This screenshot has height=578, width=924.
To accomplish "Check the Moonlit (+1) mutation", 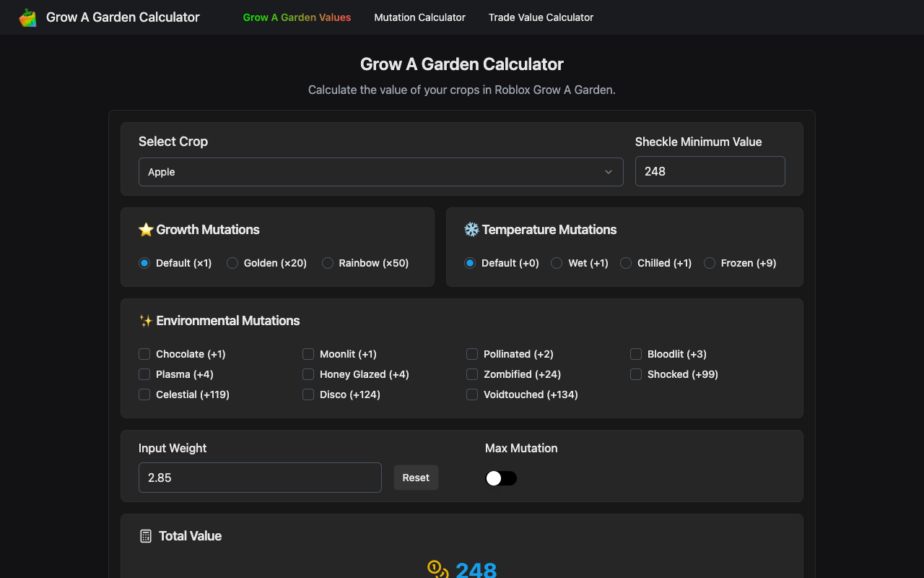I will [x=308, y=354].
